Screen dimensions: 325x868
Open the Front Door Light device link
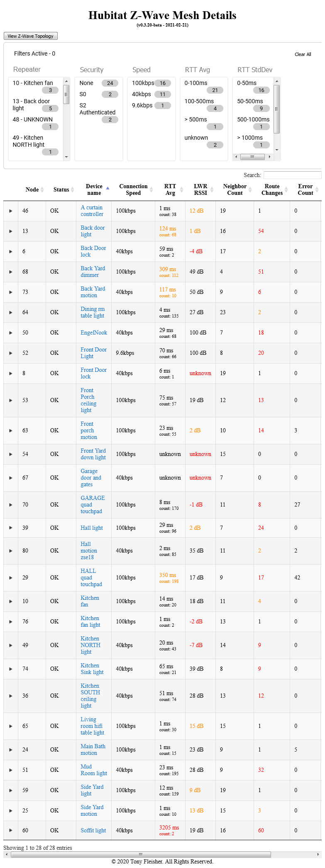[x=93, y=353]
